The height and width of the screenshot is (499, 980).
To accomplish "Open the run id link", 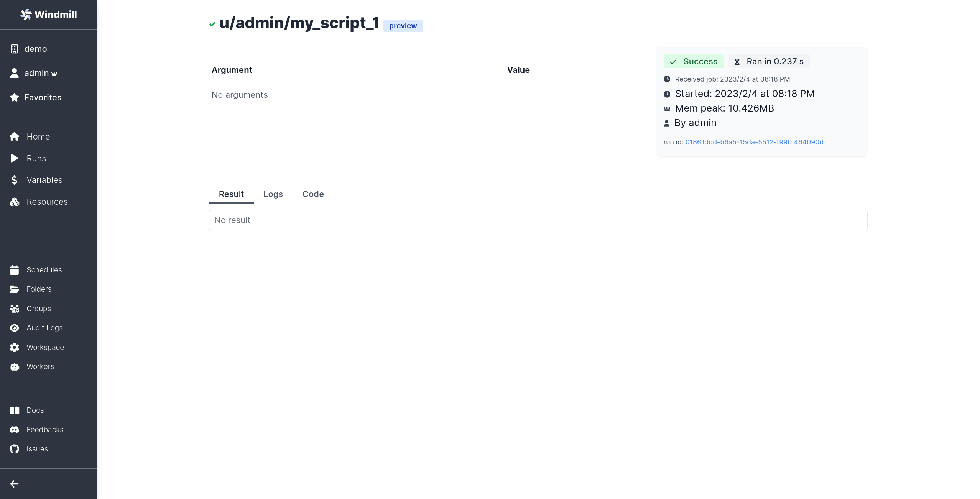I will (754, 142).
